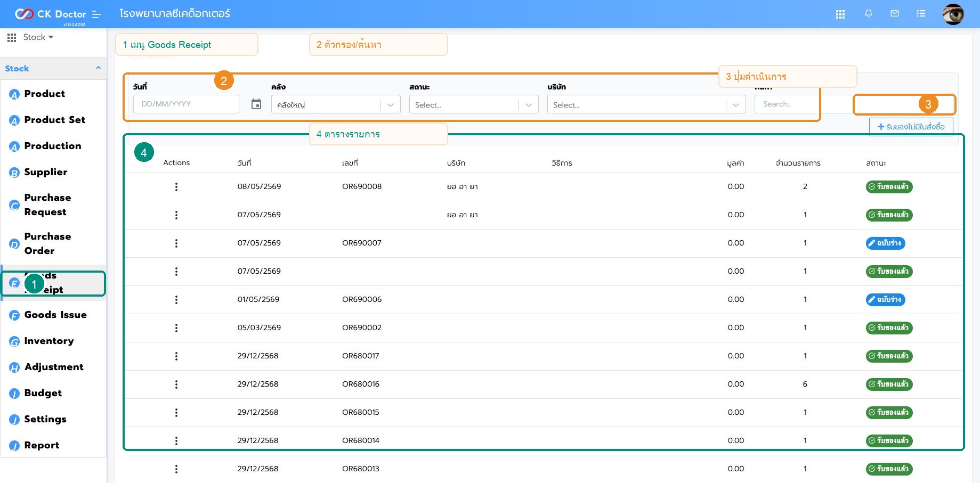The width and height of the screenshot is (980, 483).
Task: Go to Production in sidebar
Action: pyautogui.click(x=53, y=146)
